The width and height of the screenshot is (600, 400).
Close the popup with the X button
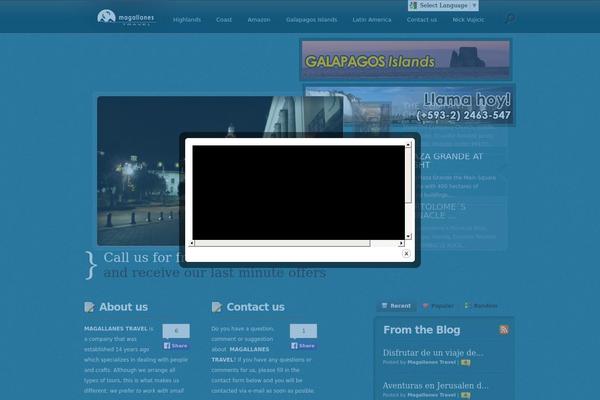pyautogui.click(x=406, y=253)
